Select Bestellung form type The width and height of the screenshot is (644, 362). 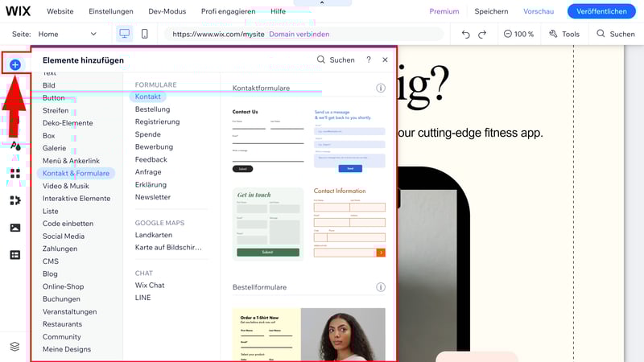pyautogui.click(x=152, y=109)
